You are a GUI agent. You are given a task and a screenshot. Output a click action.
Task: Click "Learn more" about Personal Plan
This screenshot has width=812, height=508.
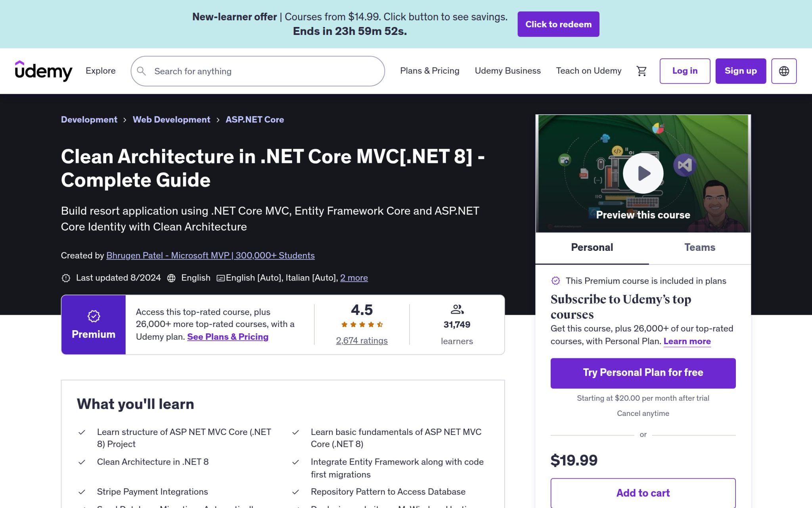[687, 341]
